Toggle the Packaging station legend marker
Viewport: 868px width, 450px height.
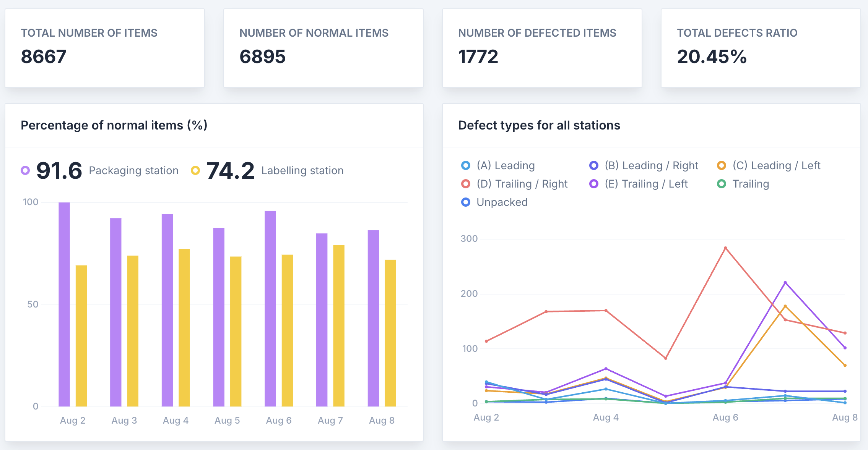pos(25,170)
